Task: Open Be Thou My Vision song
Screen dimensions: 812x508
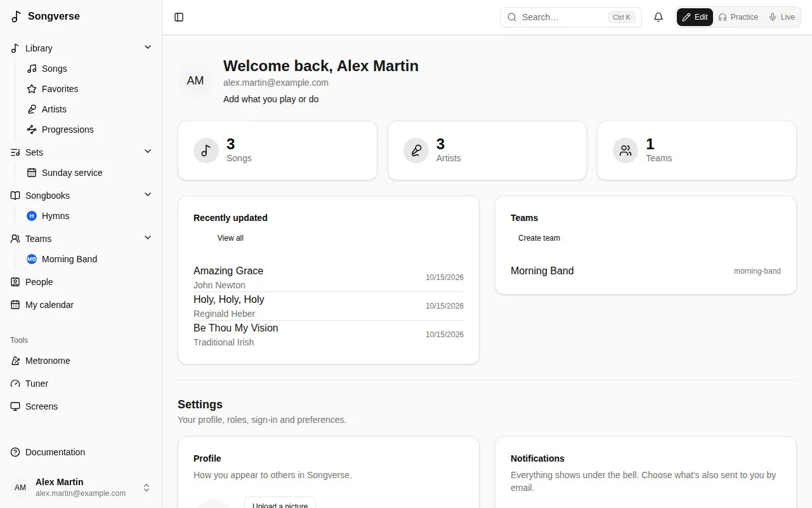Action: 329,335
